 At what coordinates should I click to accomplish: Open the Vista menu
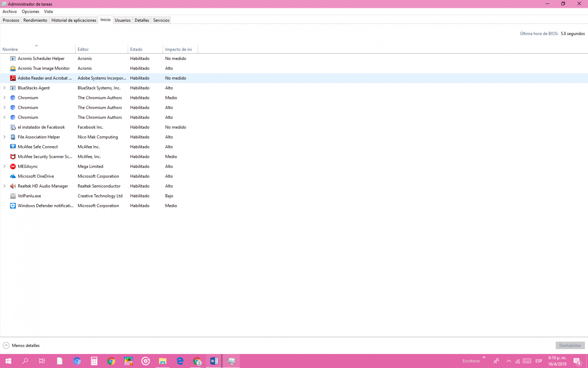point(48,11)
